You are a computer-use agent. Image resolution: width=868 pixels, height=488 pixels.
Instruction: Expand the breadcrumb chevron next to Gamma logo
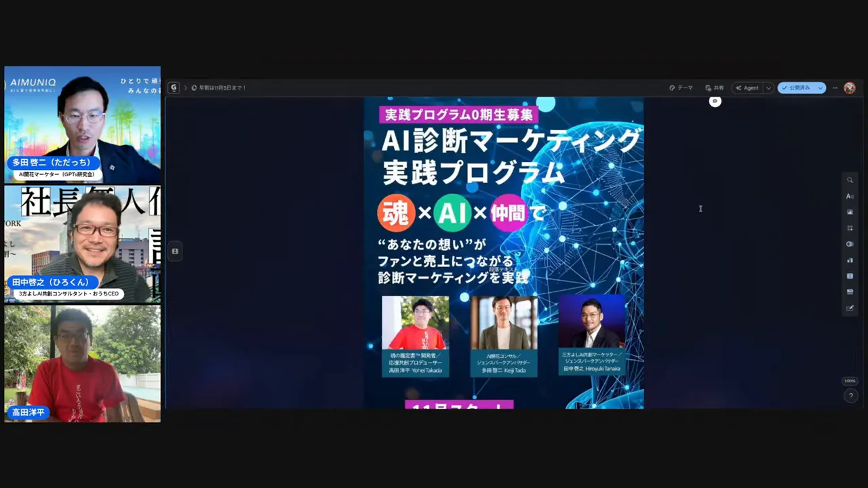[x=184, y=87]
